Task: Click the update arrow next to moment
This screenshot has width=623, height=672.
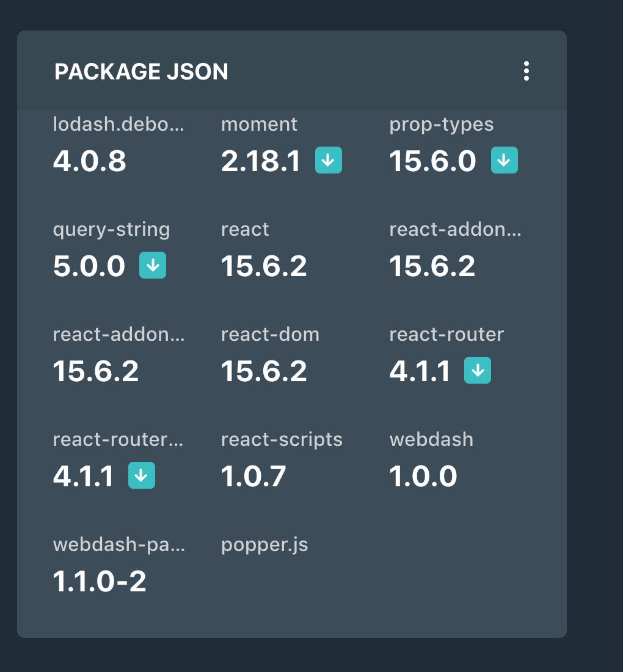Action: [328, 160]
